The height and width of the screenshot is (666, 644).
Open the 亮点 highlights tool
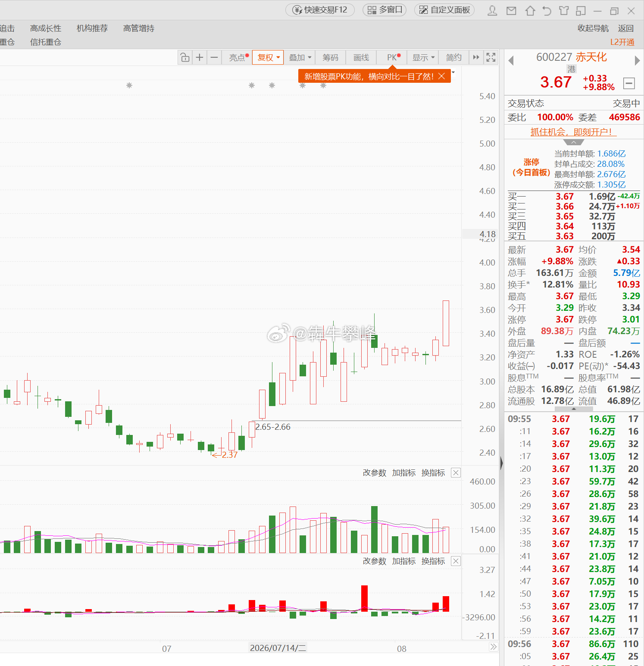237,57
